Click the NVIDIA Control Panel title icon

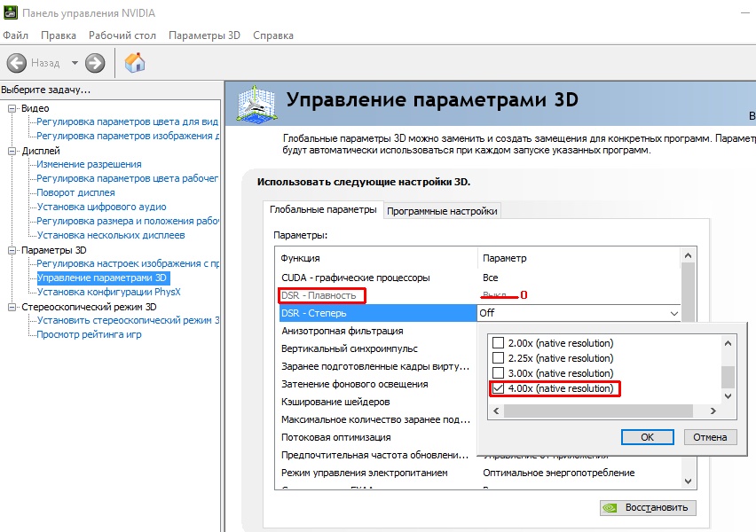[11, 12]
